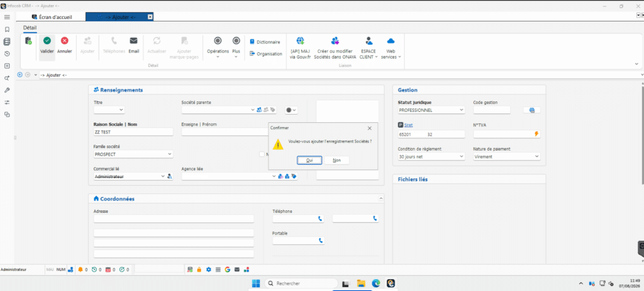Expand the Société parente dropdown

coord(253,110)
